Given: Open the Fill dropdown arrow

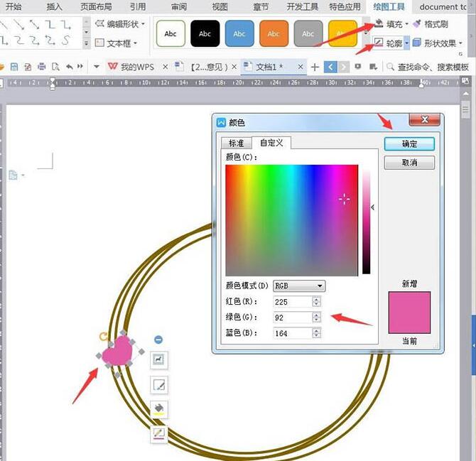Looking at the screenshot, I should click(x=407, y=23).
